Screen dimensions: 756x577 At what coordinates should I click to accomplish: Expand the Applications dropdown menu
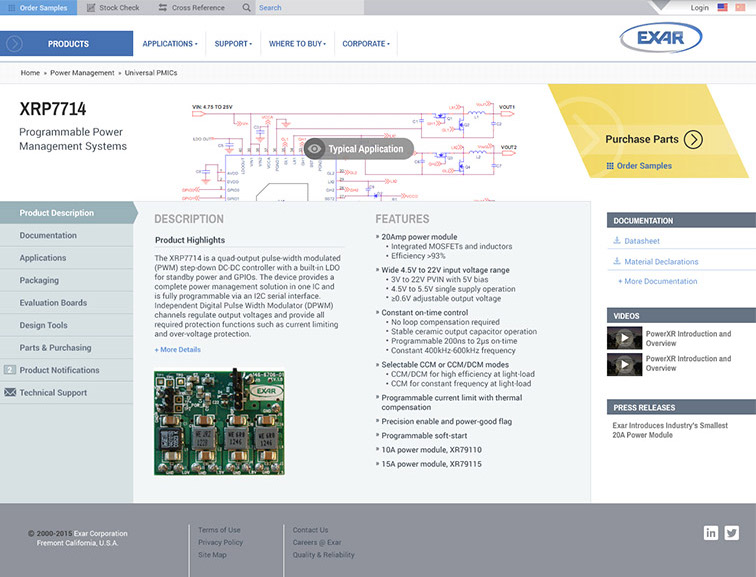pyautogui.click(x=169, y=44)
